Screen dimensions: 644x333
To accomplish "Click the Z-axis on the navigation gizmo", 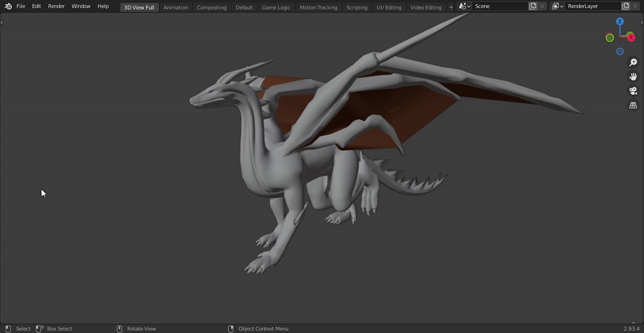I will 620,21.
